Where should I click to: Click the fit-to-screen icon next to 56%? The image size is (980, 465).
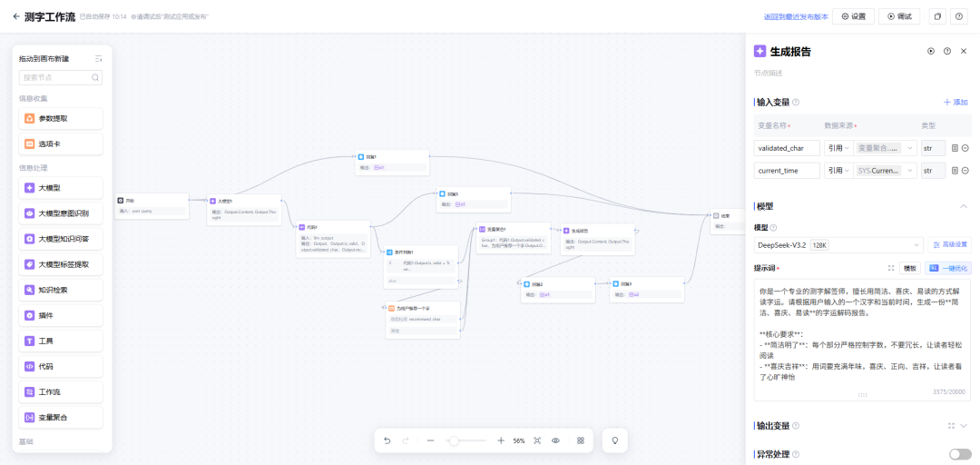[537, 440]
